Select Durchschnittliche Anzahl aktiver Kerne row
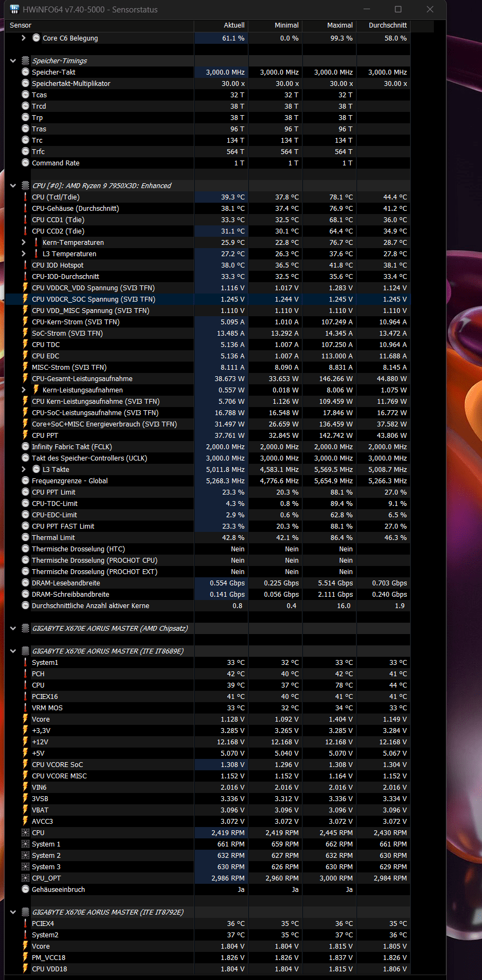Image resolution: width=482 pixels, height=980 pixels. pos(208,605)
